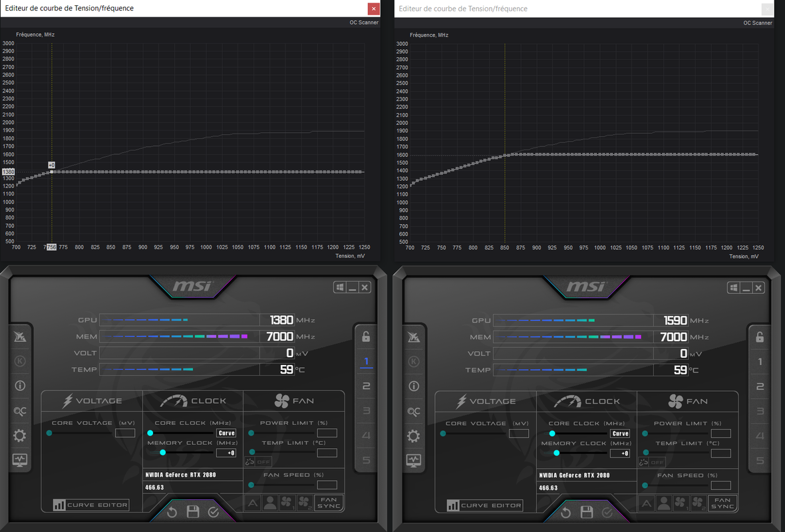Open Curve Editor button in left Afterburner
The image size is (785, 532).
click(91, 505)
